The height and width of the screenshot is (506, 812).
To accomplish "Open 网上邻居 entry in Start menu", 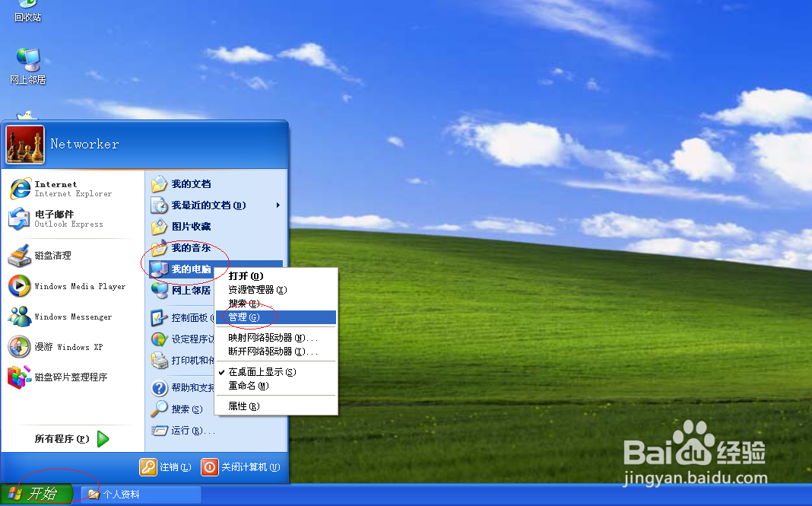I will click(x=181, y=291).
